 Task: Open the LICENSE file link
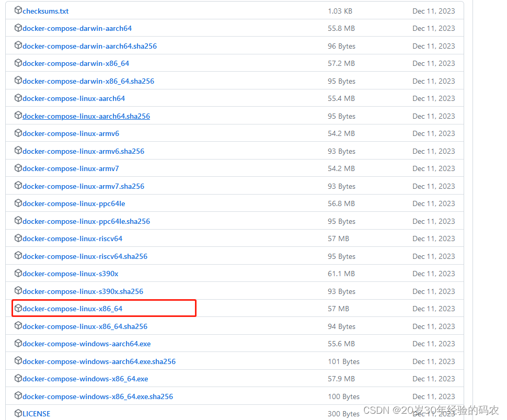[x=36, y=414]
